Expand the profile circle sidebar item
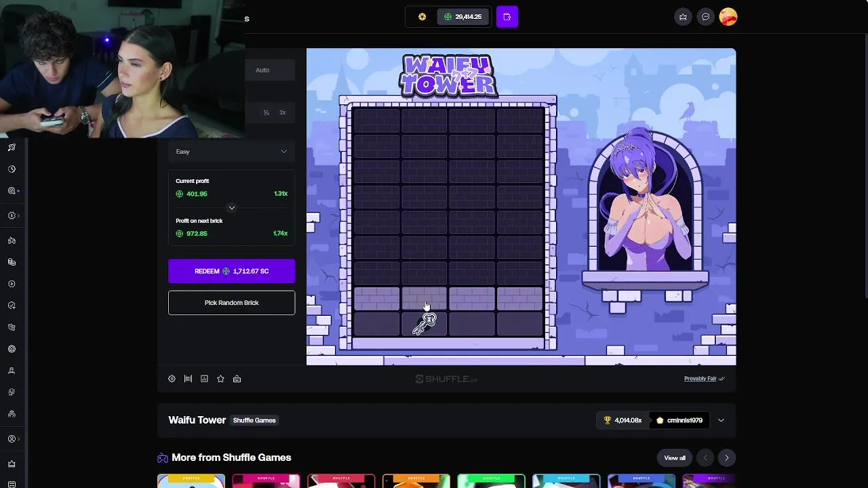Image resolution: width=868 pixels, height=488 pixels. (13, 439)
